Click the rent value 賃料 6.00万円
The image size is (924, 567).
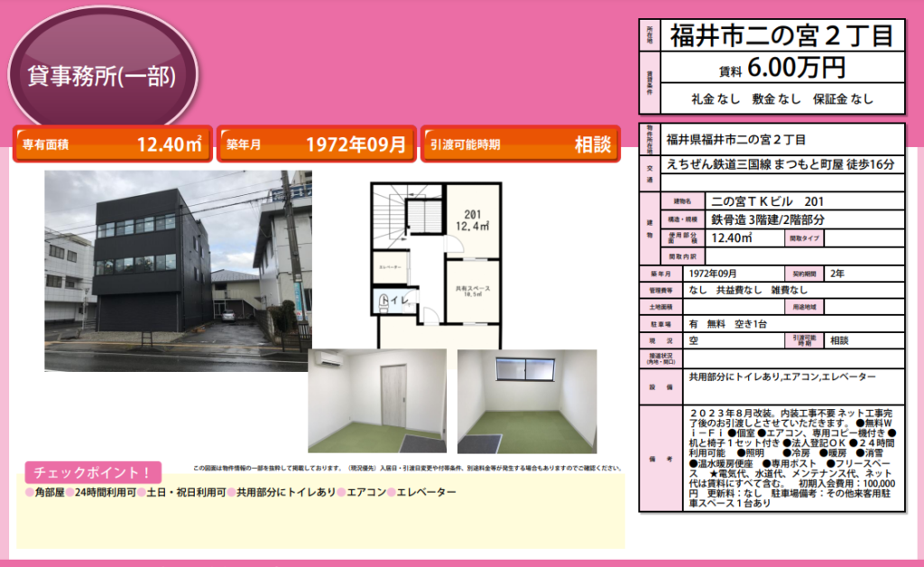point(782,68)
